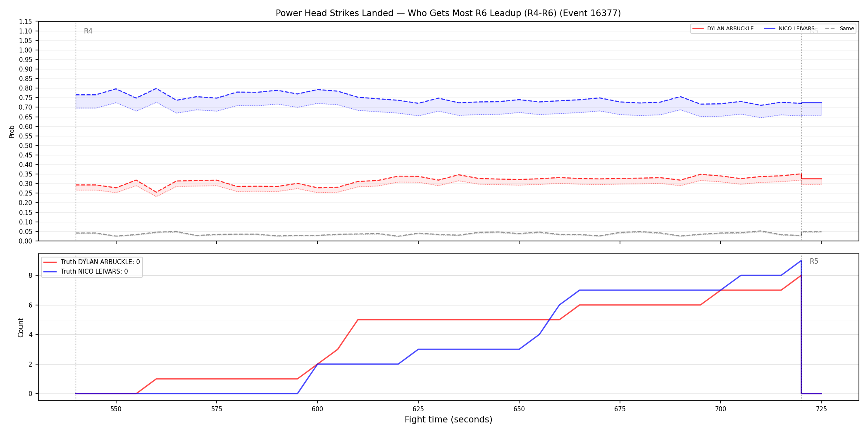This screenshot has width=868, height=434.
Task: Click the 8 tick on Count axis
Action: (x=30, y=275)
